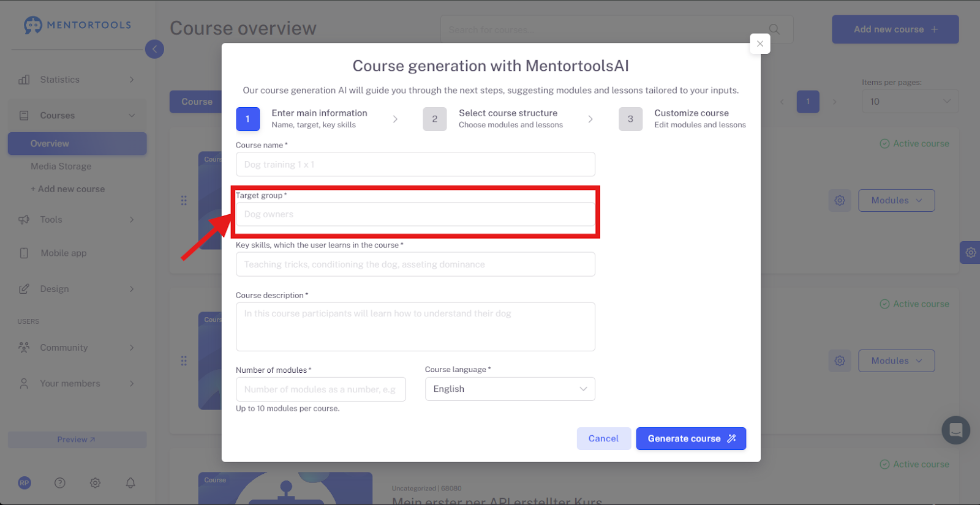This screenshot has height=505, width=980.
Task: Expand the Tools menu chevron
Action: tap(132, 220)
